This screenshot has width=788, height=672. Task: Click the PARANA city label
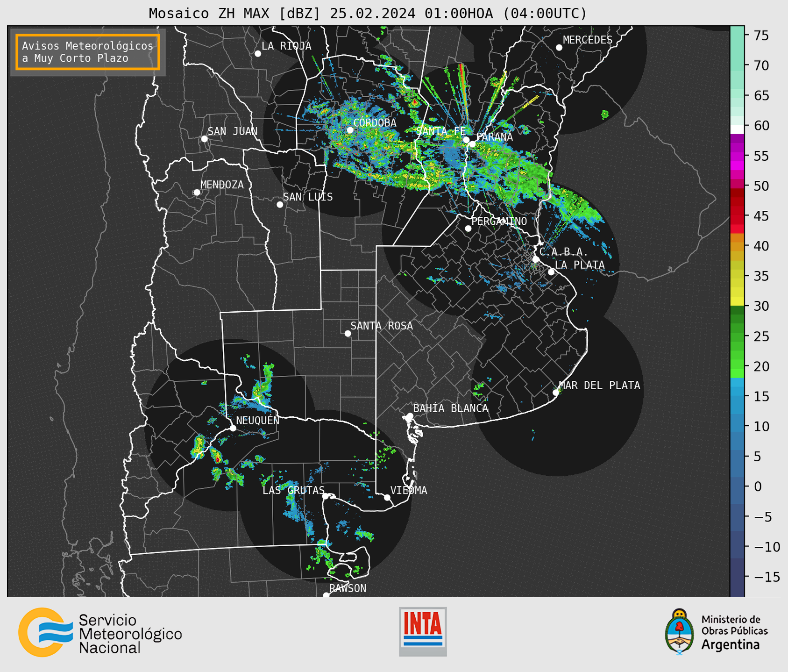pos(494,137)
